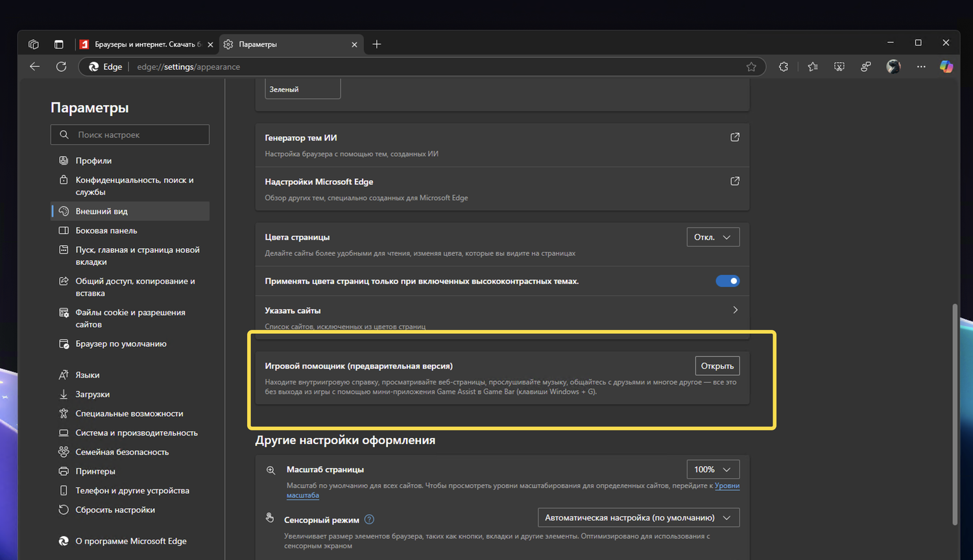
Task: Refresh the current page
Action: [x=62, y=67]
